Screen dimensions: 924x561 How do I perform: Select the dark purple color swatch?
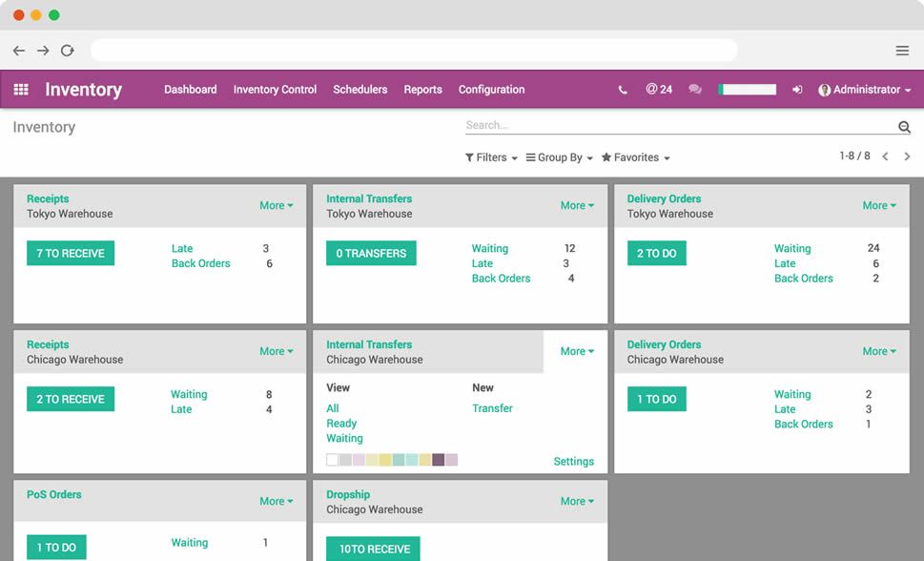pyautogui.click(x=438, y=459)
